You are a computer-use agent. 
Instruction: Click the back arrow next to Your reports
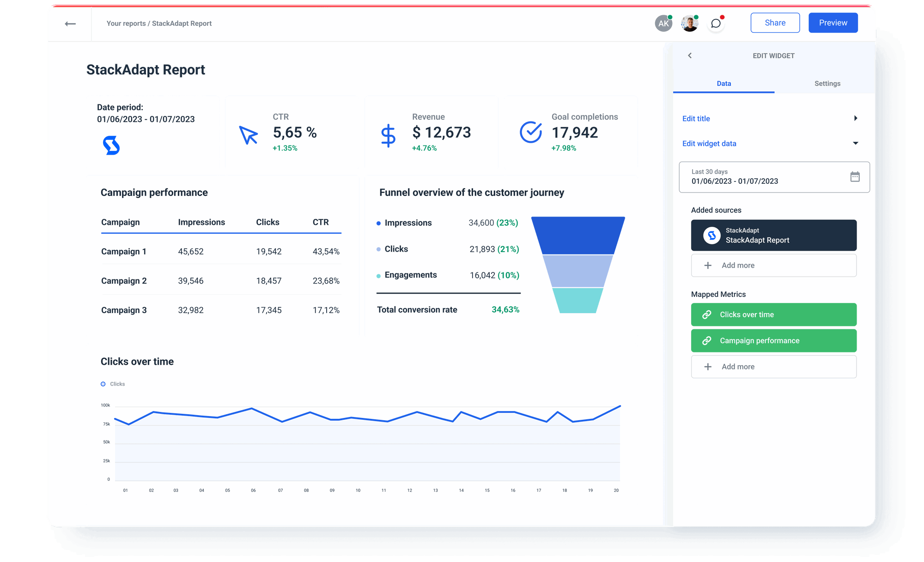pyautogui.click(x=71, y=23)
